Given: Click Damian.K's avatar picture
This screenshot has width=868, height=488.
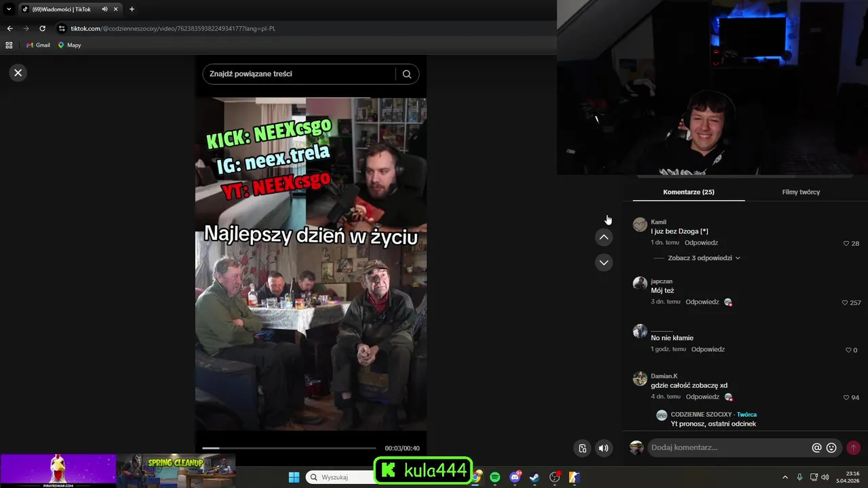Looking at the screenshot, I should (x=639, y=378).
